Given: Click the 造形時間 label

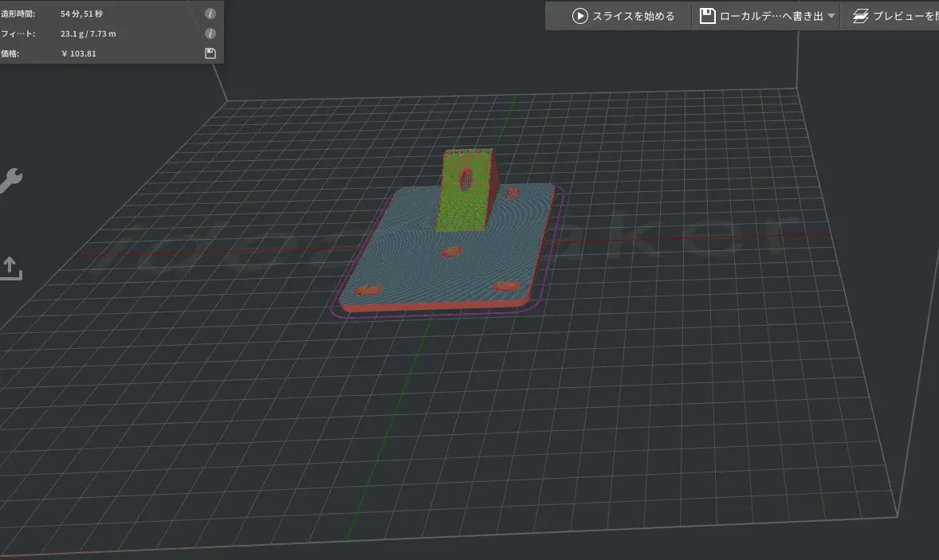Looking at the screenshot, I should (x=18, y=14).
